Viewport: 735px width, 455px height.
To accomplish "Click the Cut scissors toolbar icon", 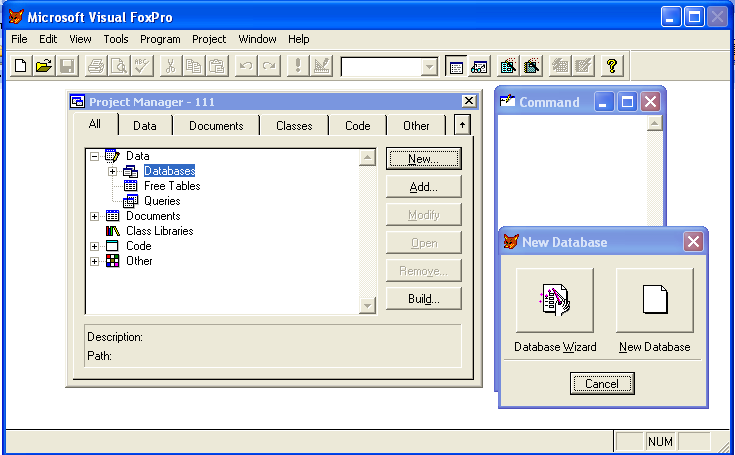I will tap(171, 66).
